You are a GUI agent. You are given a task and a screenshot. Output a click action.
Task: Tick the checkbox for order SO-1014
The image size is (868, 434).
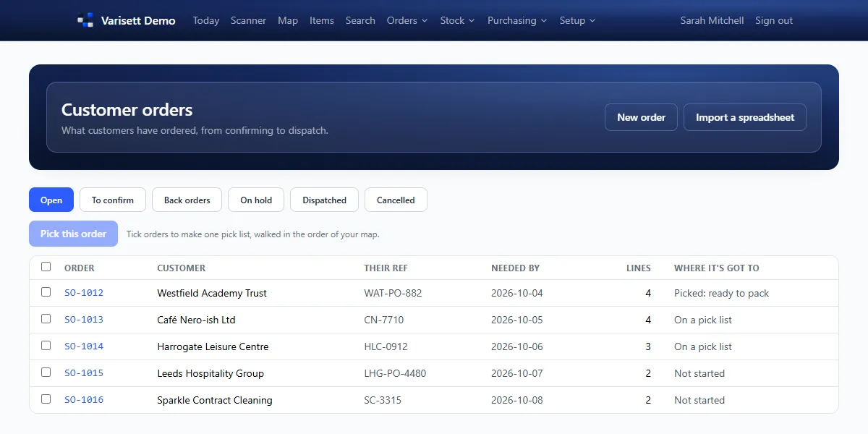click(46, 346)
